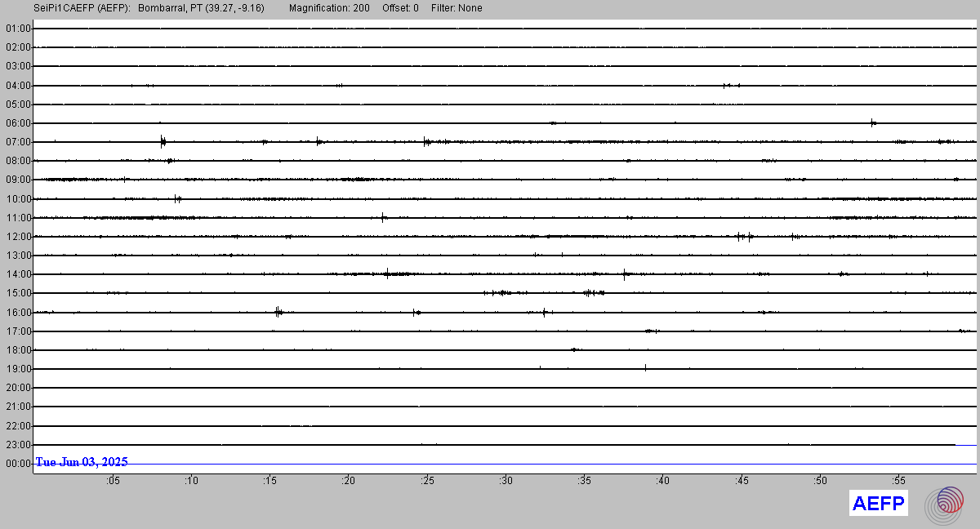Select the 23:00 hour label
Screen dimensions: 980x529
coord(18,445)
